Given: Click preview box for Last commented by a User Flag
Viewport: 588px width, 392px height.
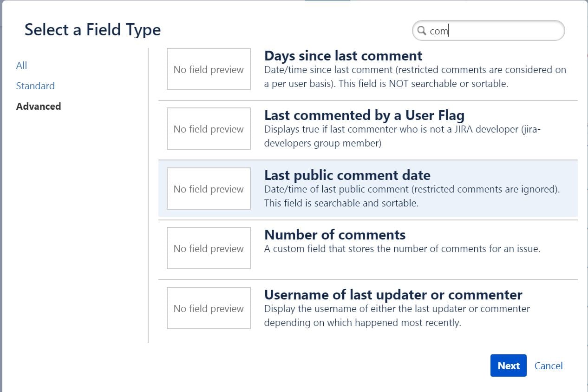Looking at the screenshot, I should click(209, 129).
